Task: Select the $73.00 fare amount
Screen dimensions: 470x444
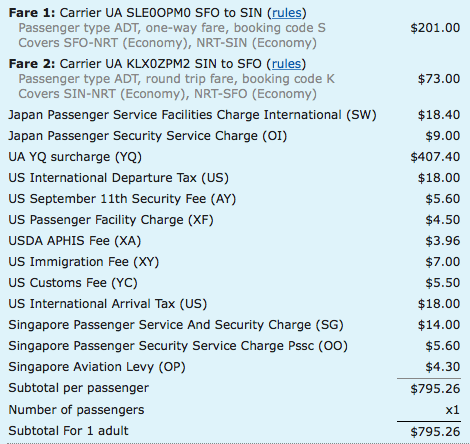Action: tap(439, 79)
